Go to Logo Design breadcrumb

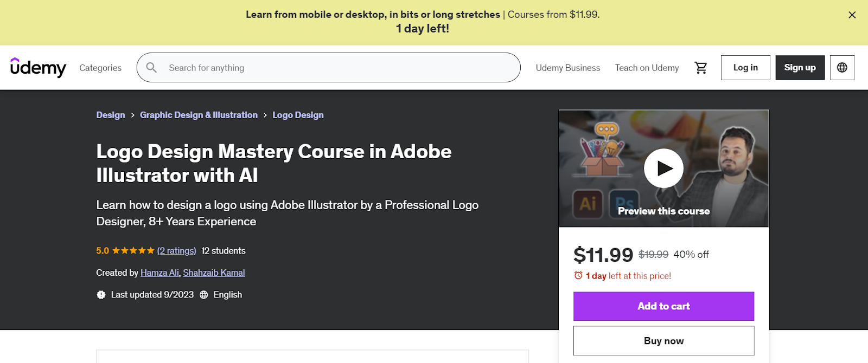tap(298, 115)
